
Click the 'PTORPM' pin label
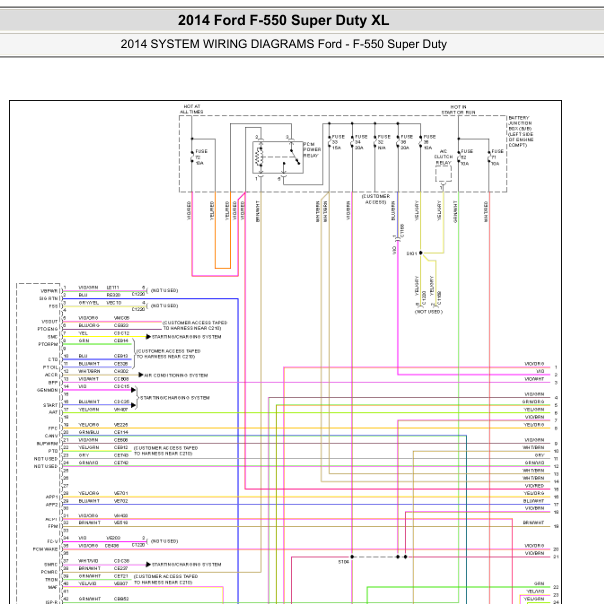pos(48,344)
